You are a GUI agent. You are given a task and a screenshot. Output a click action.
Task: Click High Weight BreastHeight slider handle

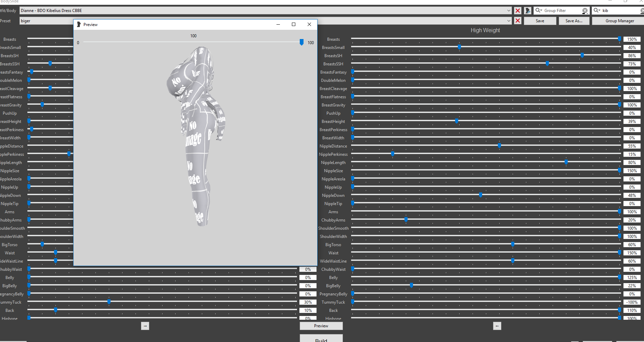click(456, 121)
